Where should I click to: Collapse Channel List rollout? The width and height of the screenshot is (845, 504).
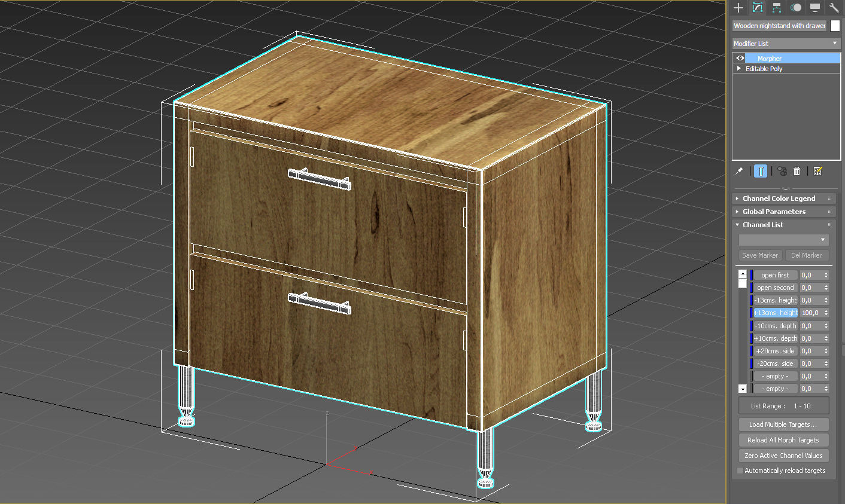point(784,225)
